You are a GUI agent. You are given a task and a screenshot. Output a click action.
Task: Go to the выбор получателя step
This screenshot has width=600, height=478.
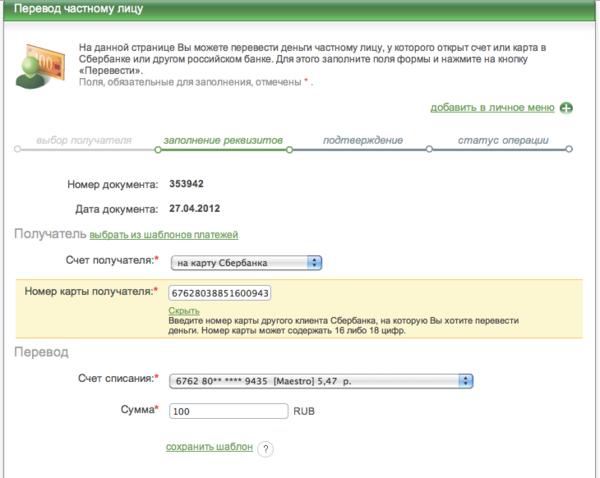(84, 140)
